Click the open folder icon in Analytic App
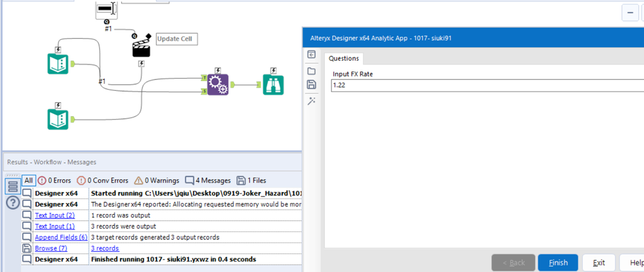The width and height of the screenshot is (644, 272). coord(311,71)
